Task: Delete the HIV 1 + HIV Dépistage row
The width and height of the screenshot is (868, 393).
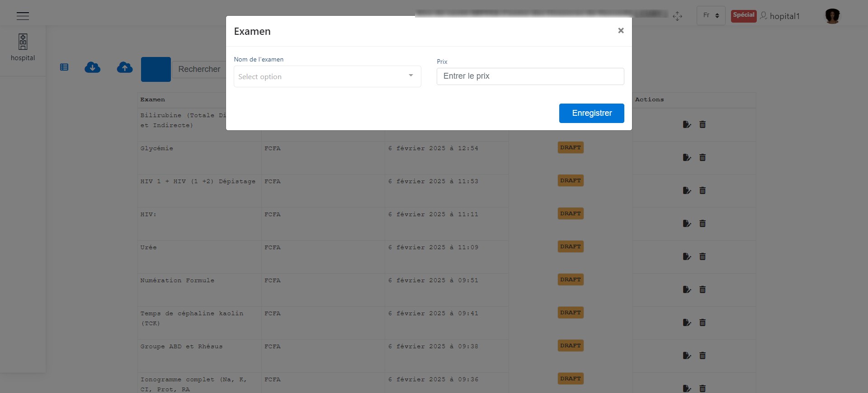Action: 703,190
